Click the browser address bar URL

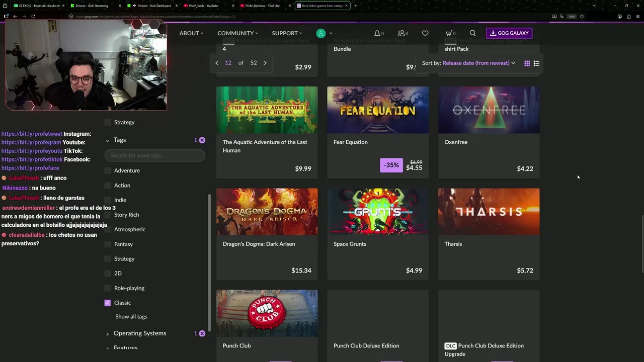(156, 17)
